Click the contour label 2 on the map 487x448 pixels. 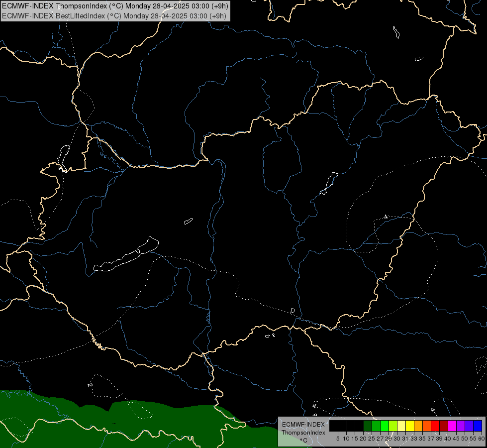(x=90, y=385)
